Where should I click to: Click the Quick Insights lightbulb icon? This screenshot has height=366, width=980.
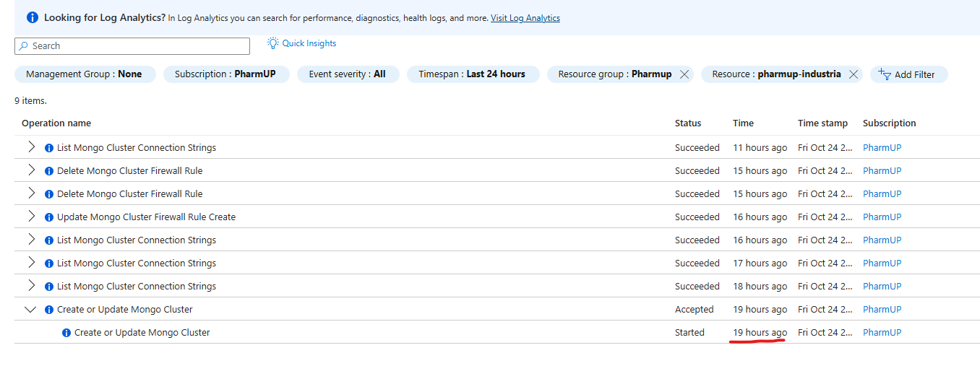tap(272, 43)
